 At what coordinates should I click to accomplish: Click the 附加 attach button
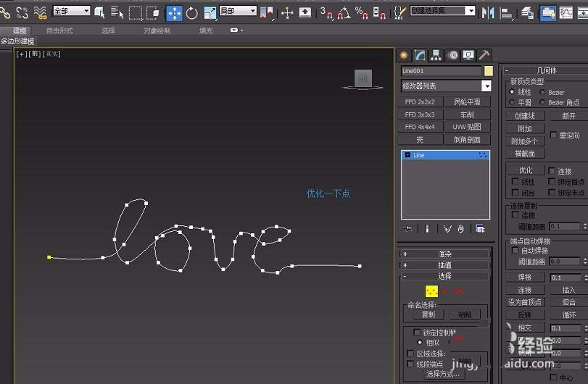pyautogui.click(x=525, y=128)
